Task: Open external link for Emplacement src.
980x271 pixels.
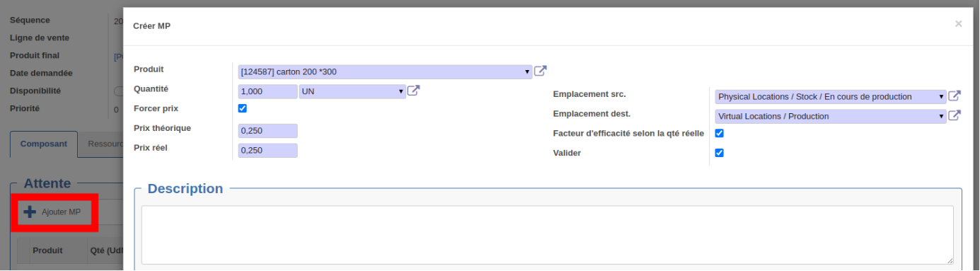Action: click(955, 96)
